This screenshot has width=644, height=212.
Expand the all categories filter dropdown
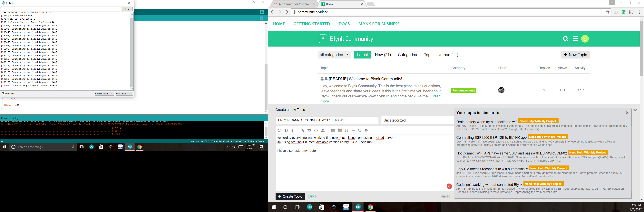click(334, 55)
